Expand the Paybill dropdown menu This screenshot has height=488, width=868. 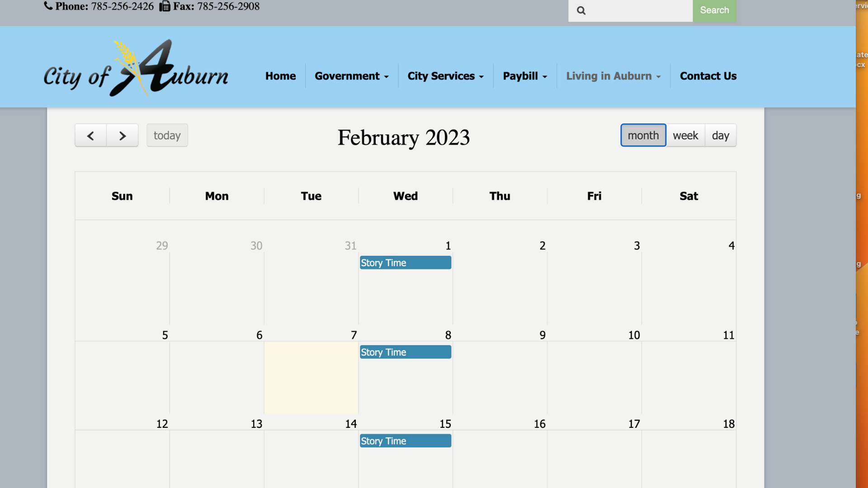524,76
